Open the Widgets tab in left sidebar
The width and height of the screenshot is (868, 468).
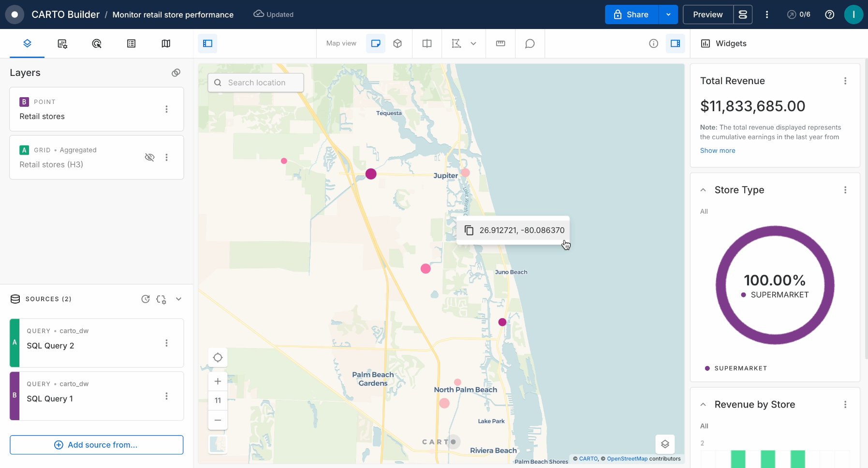pyautogui.click(x=62, y=44)
